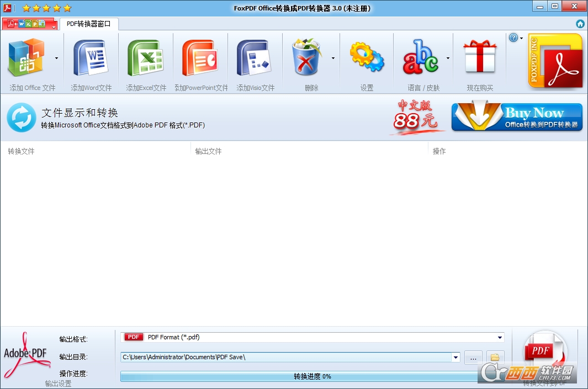Click the Add Office files icon

[27, 58]
